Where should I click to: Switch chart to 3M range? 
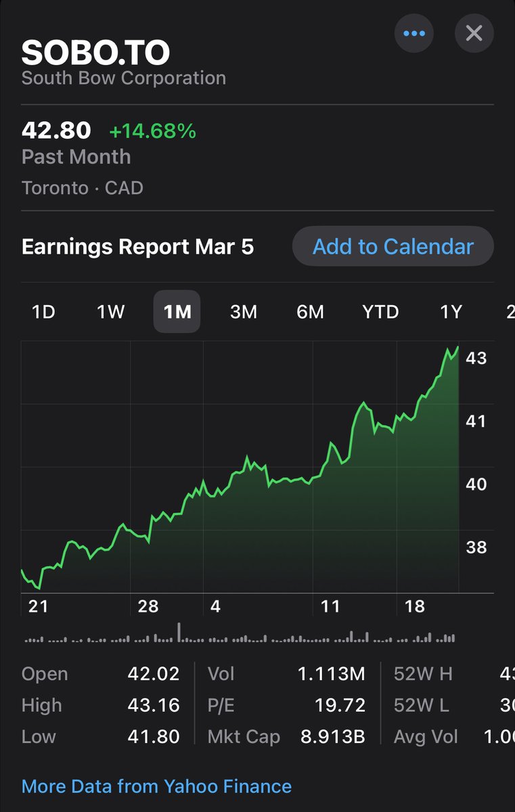click(244, 311)
